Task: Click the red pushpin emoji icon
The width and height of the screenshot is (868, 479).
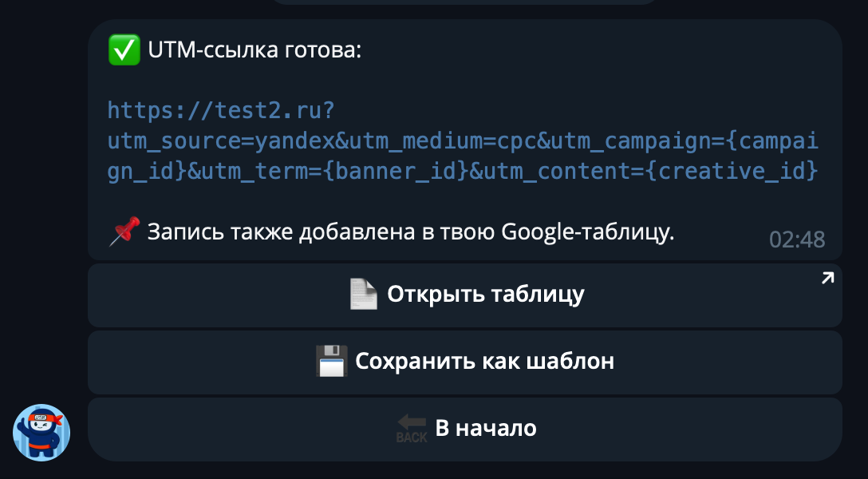Action: click(x=124, y=231)
